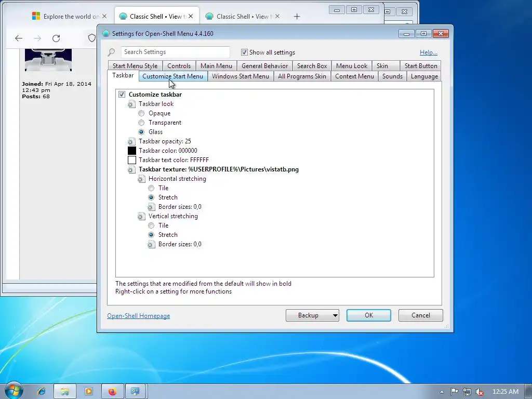
Task: Open Windows Media Player taskbar icon
Action: click(x=88, y=392)
